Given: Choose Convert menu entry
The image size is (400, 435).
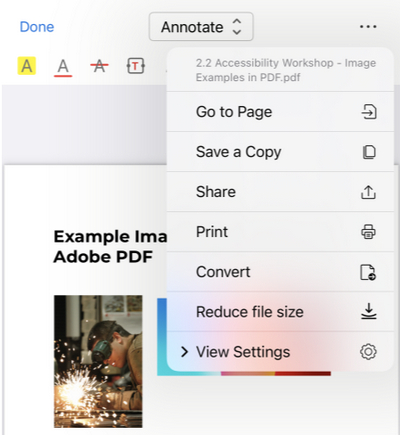Looking at the screenshot, I should tap(280, 272).
